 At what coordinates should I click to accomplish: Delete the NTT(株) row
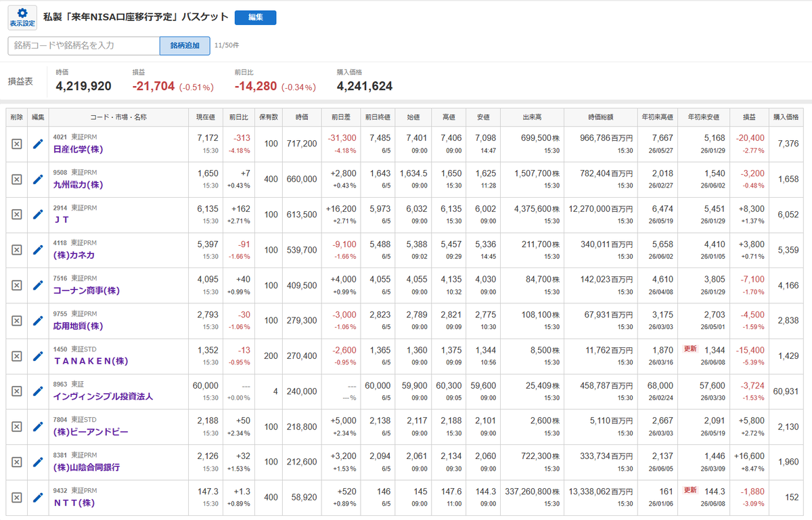tap(17, 498)
